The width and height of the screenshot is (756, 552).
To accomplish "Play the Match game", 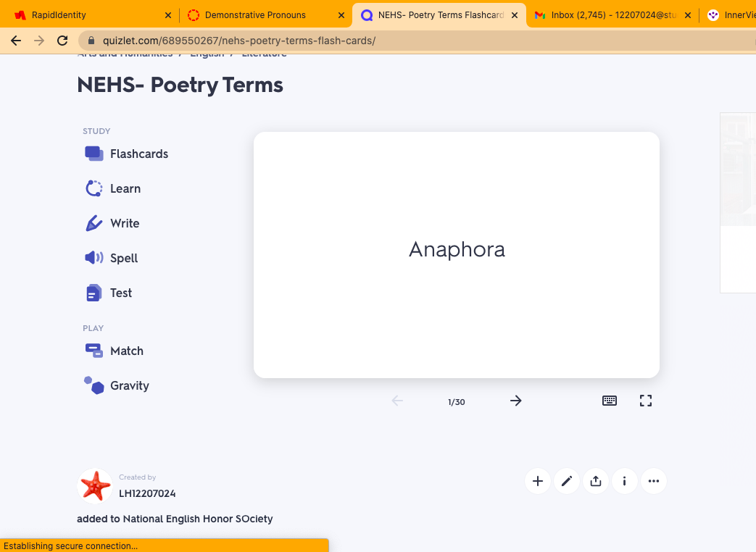I will [115, 351].
